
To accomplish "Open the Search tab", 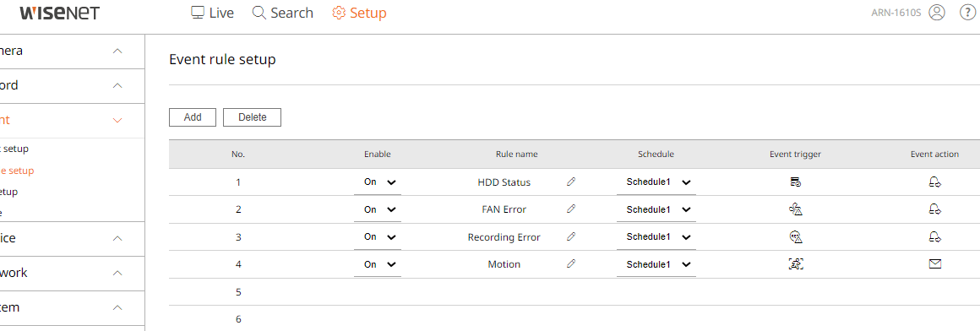I will tap(282, 13).
